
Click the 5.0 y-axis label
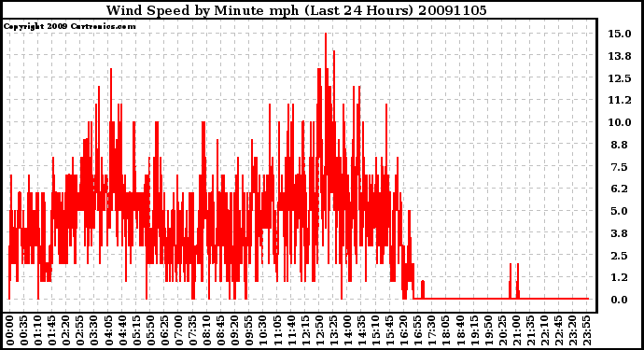coord(620,211)
